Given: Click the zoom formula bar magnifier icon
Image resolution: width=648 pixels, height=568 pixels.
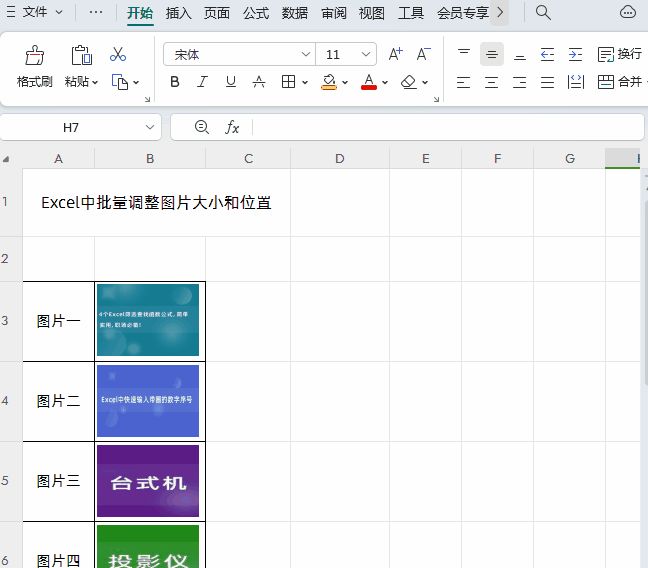Looking at the screenshot, I should click(201, 127).
